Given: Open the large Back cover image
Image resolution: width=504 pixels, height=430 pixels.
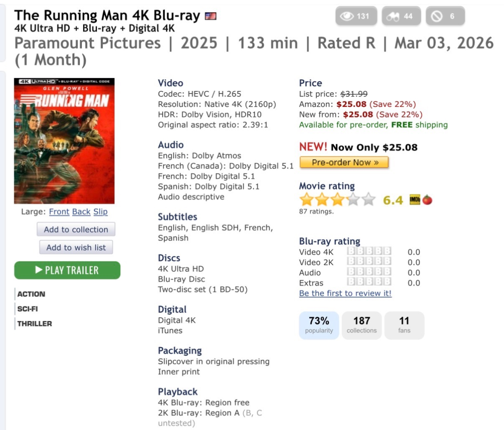Looking at the screenshot, I should pos(81,212).
